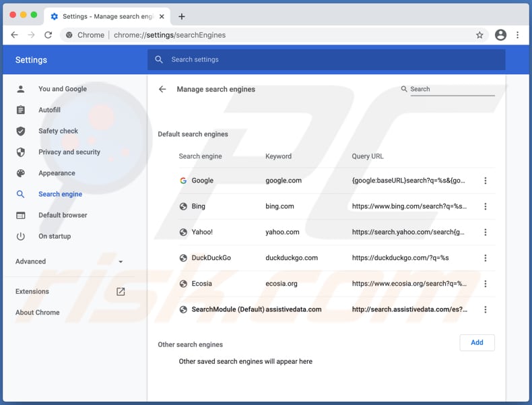The width and height of the screenshot is (532, 405).
Task: Click the Autofill clipboard icon
Action: pyautogui.click(x=21, y=110)
